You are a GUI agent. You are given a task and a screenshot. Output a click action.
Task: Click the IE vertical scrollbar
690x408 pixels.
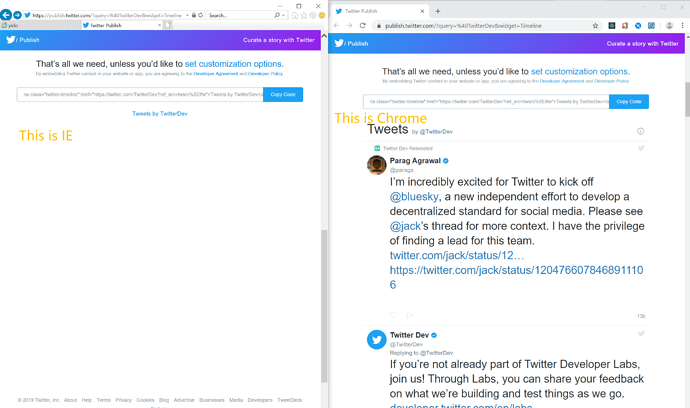[324, 300]
